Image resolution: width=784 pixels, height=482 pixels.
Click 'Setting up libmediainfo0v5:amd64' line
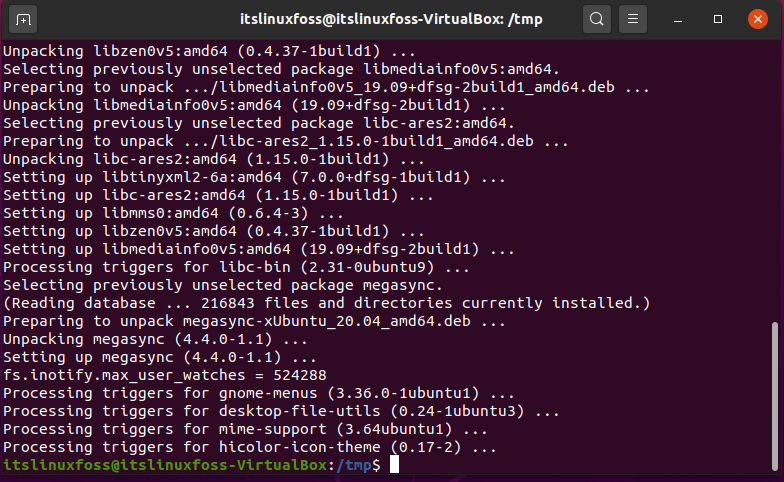pyautogui.click(x=258, y=249)
